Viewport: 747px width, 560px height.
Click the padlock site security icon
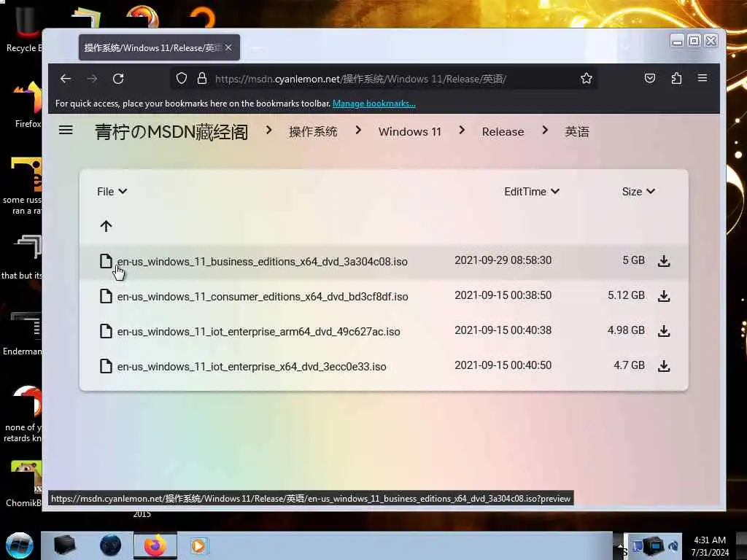click(202, 78)
